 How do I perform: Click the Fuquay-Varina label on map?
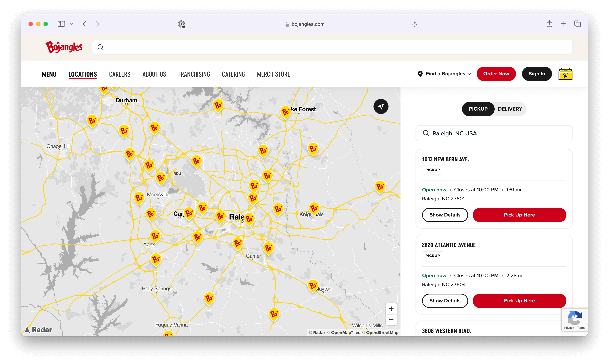pyautogui.click(x=171, y=325)
